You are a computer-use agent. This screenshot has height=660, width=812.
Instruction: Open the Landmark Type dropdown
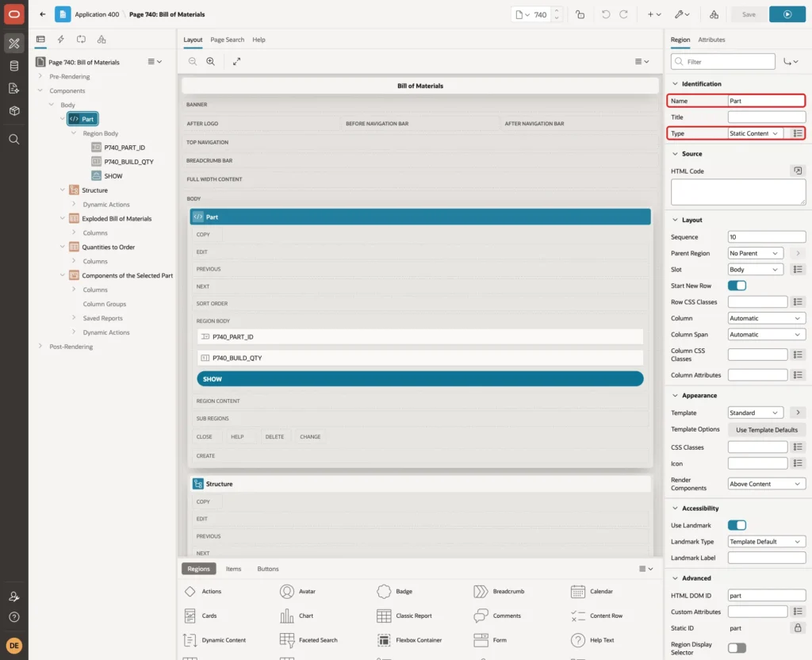pyautogui.click(x=767, y=542)
